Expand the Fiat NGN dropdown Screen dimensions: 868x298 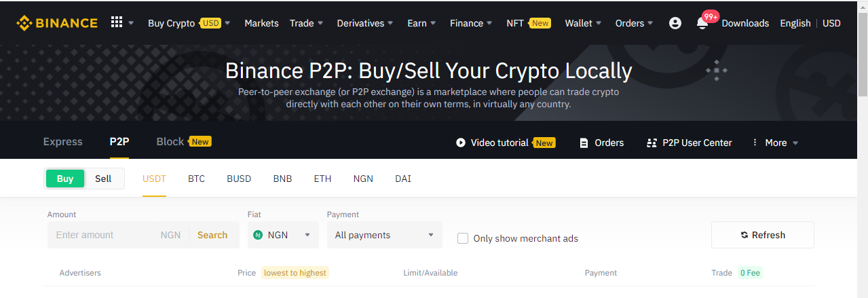pos(283,235)
